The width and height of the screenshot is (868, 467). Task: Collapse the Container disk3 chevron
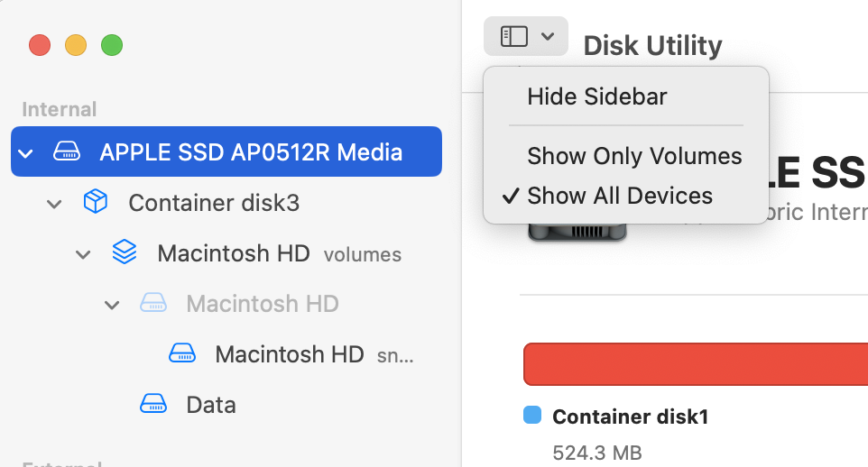pos(54,203)
